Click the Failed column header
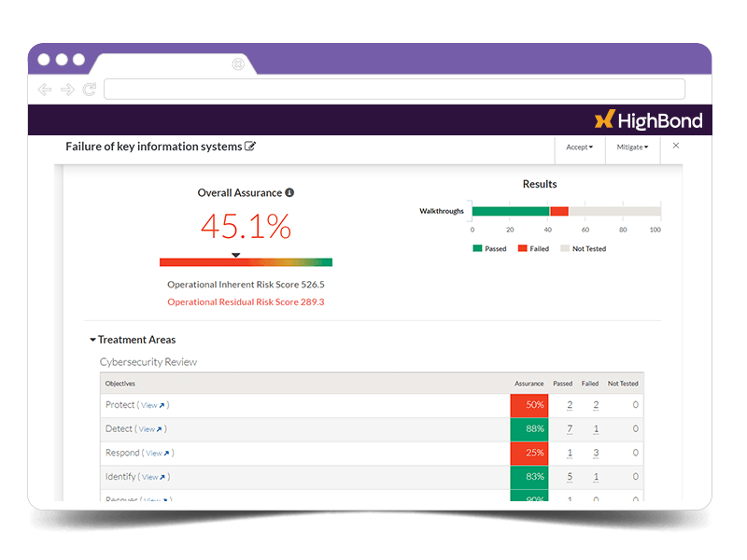Viewport: 747px width, 560px height. (590, 384)
